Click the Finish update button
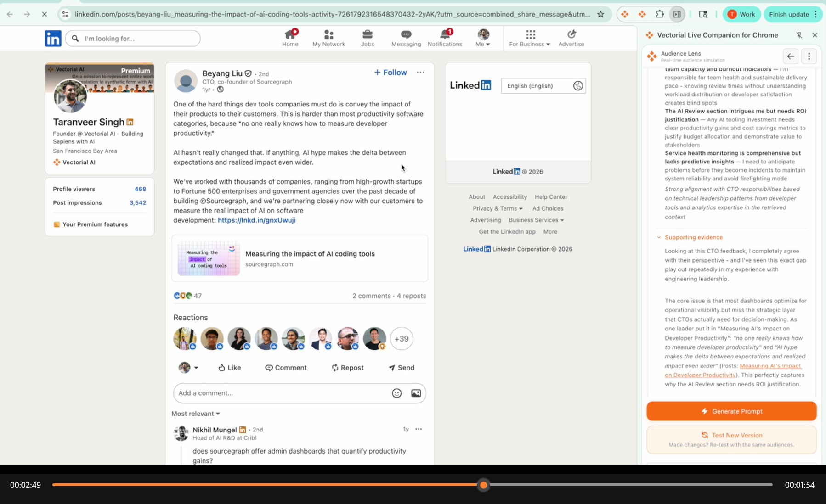The image size is (826, 504). pos(792,14)
